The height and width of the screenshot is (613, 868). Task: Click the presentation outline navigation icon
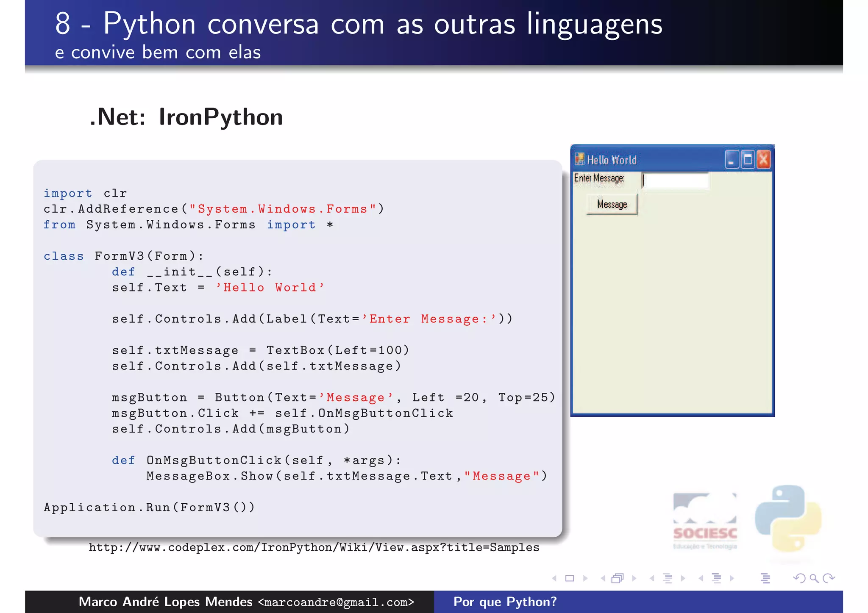[x=765, y=578]
